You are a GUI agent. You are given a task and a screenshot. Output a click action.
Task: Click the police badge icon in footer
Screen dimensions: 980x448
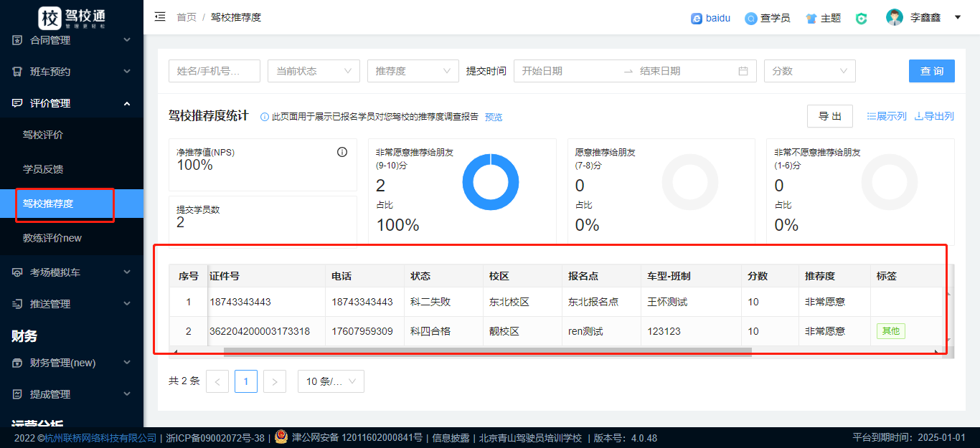click(x=281, y=437)
